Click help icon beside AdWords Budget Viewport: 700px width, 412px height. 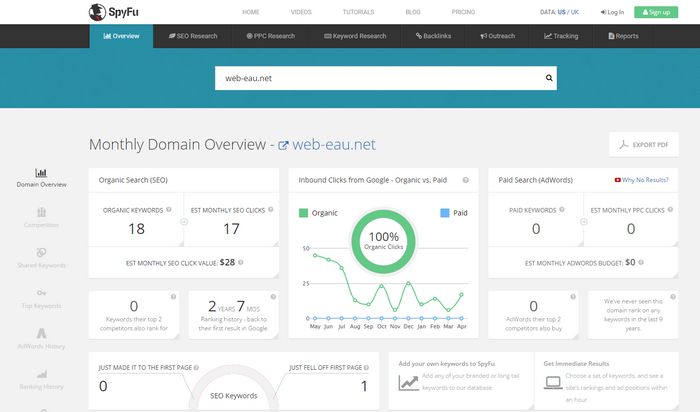(641, 262)
